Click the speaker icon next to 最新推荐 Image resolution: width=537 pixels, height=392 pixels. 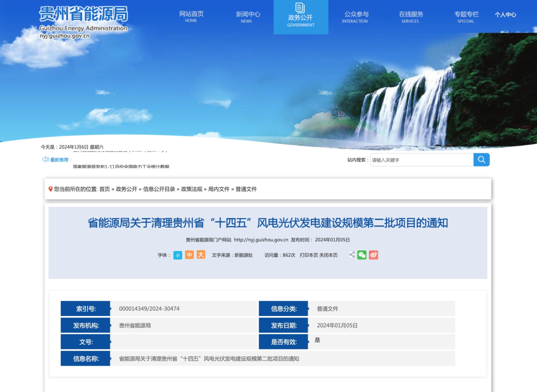pyautogui.click(x=45, y=159)
